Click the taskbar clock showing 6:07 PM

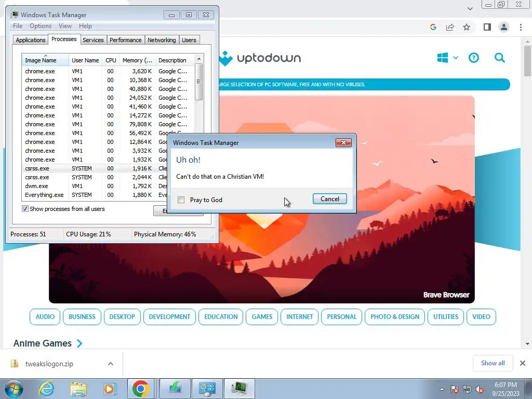coord(506,389)
